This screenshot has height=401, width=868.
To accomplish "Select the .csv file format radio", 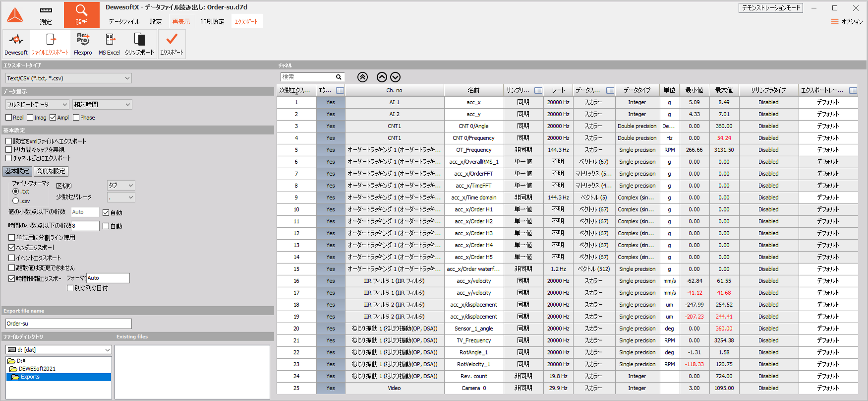I will pyautogui.click(x=16, y=201).
